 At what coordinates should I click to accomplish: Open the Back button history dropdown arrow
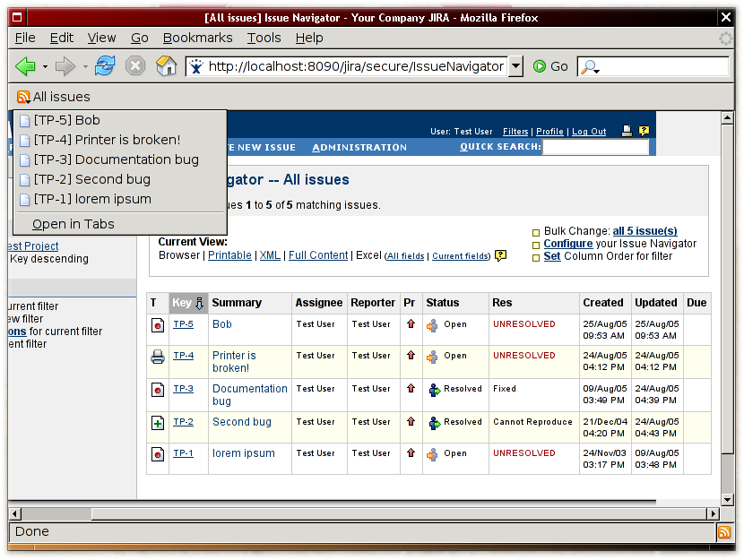click(45, 66)
